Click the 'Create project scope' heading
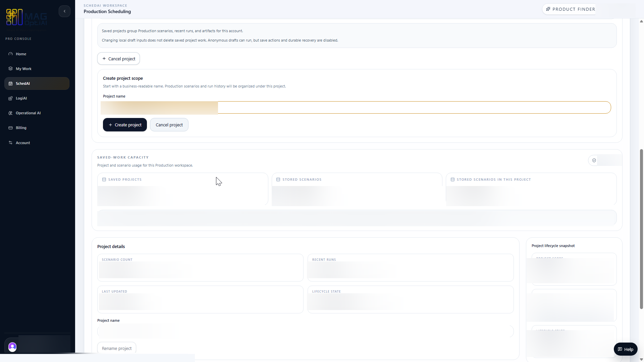Screen dimensions: 644x362 [x=123, y=78]
